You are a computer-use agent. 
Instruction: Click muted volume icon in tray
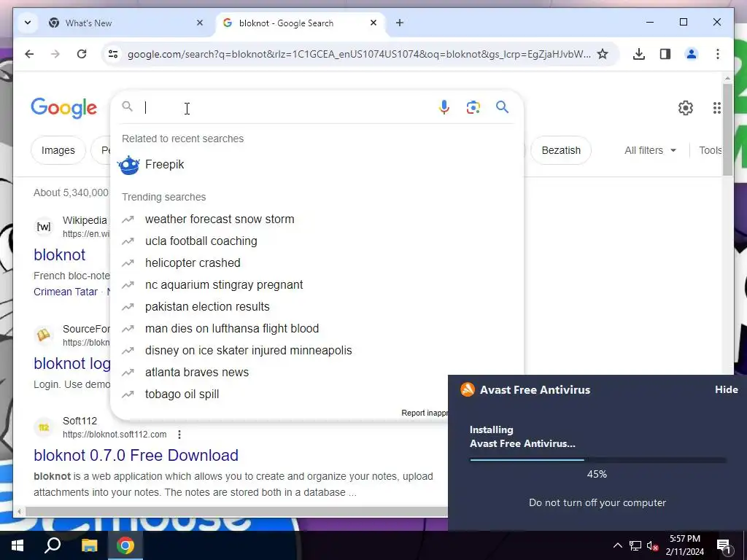[652, 545]
